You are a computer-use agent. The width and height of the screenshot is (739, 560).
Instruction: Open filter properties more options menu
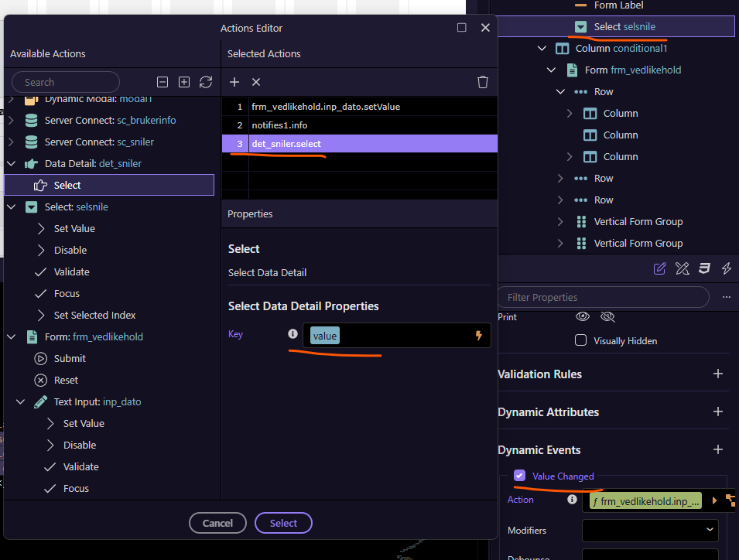pos(727,297)
